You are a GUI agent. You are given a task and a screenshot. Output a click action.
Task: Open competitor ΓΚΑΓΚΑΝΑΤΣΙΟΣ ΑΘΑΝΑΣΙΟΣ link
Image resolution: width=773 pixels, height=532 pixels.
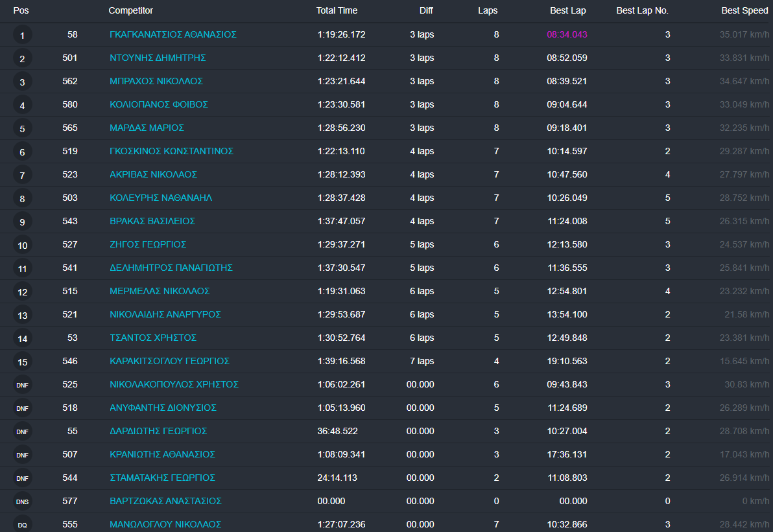tap(173, 34)
